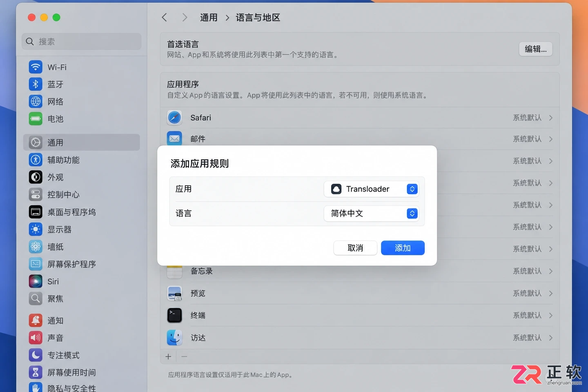Open the 蓝牙 Bluetooth sidebar icon
588x392 pixels.
(36, 84)
